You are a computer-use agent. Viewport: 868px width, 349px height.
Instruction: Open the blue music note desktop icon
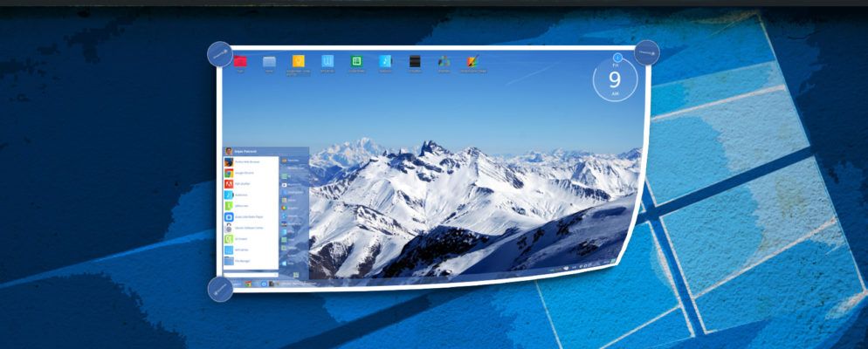pos(385,61)
